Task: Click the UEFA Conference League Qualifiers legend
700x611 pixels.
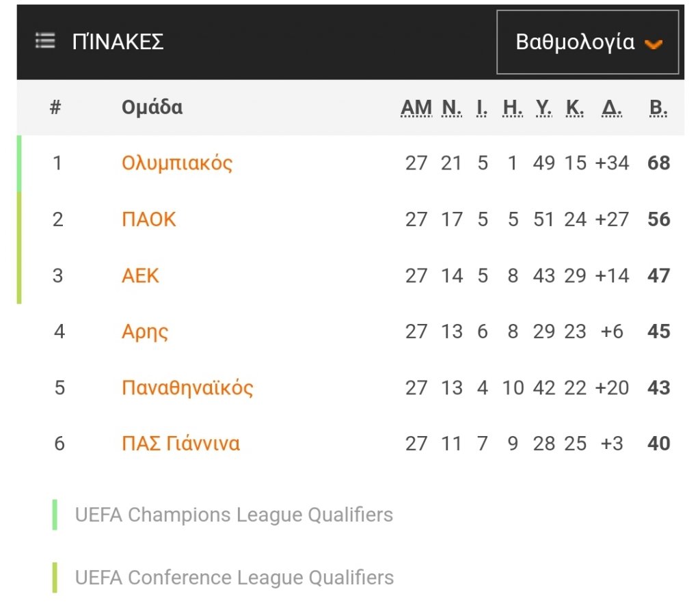Action: (x=234, y=578)
